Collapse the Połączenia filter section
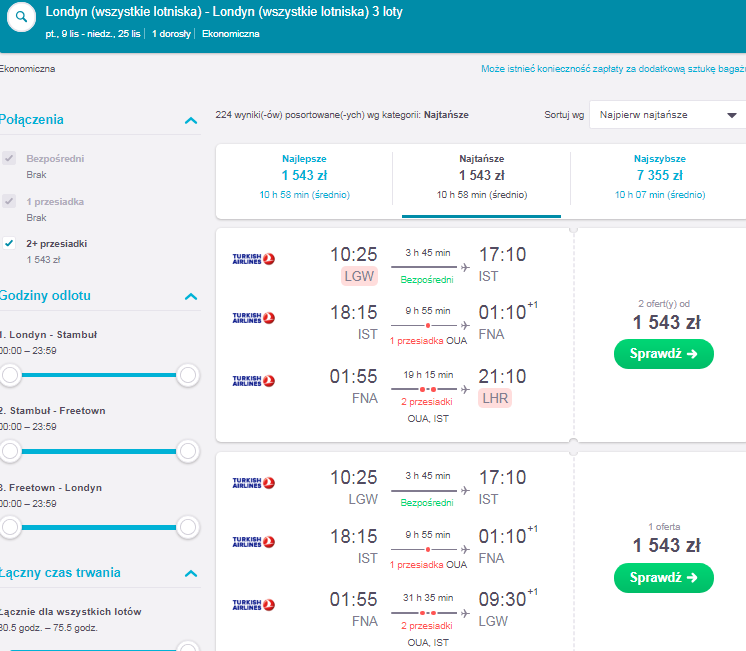746x651 pixels. coord(191,120)
